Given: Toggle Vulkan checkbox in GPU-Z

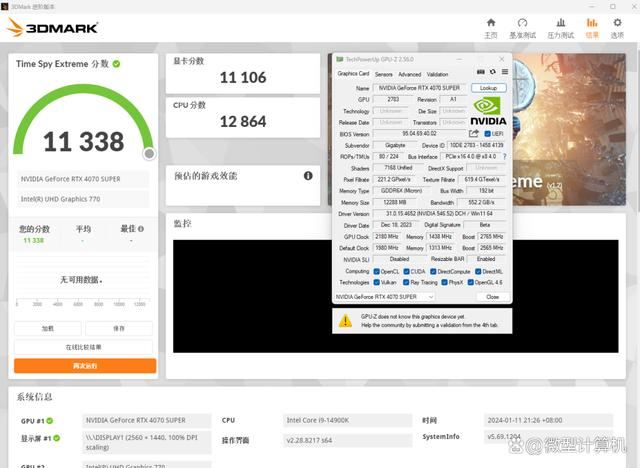Looking at the screenshot, I should coord(377,282).
